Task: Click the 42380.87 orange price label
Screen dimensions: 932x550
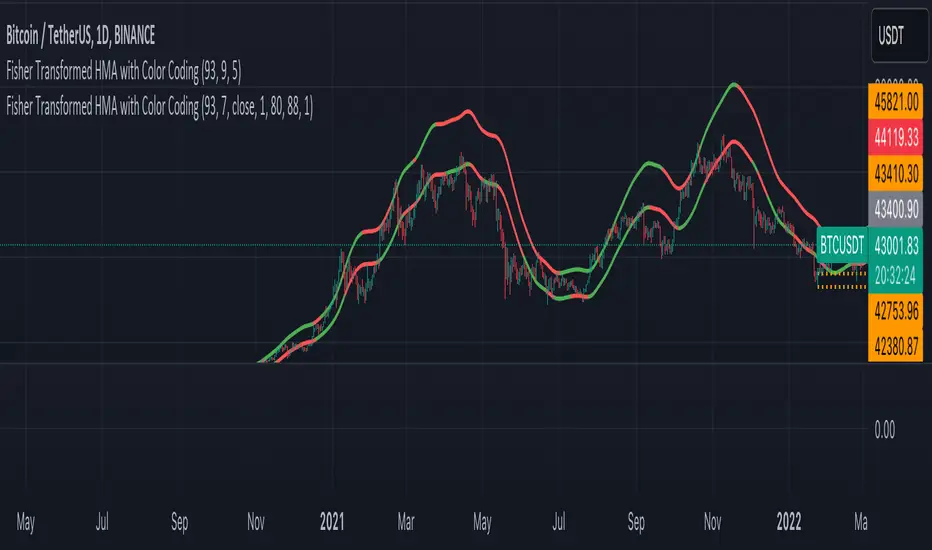Action: tap(896, 345)
